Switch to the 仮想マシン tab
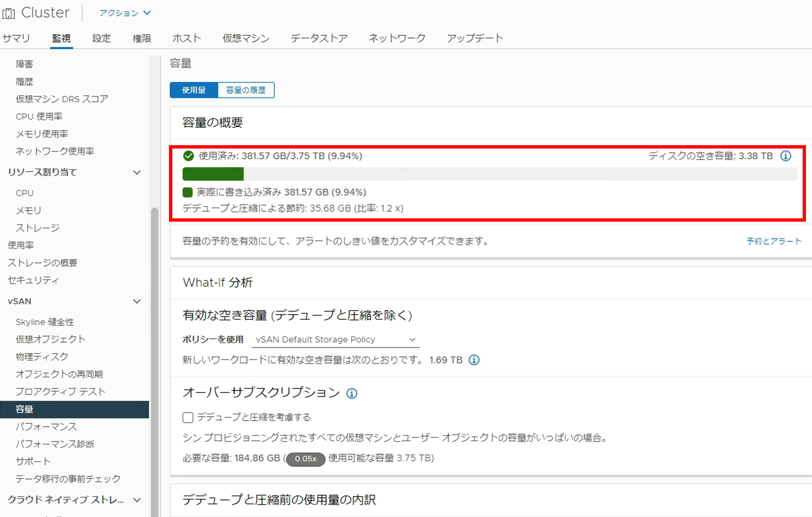The height and width of the screenshot is (517, 812). tap(246, 38)
